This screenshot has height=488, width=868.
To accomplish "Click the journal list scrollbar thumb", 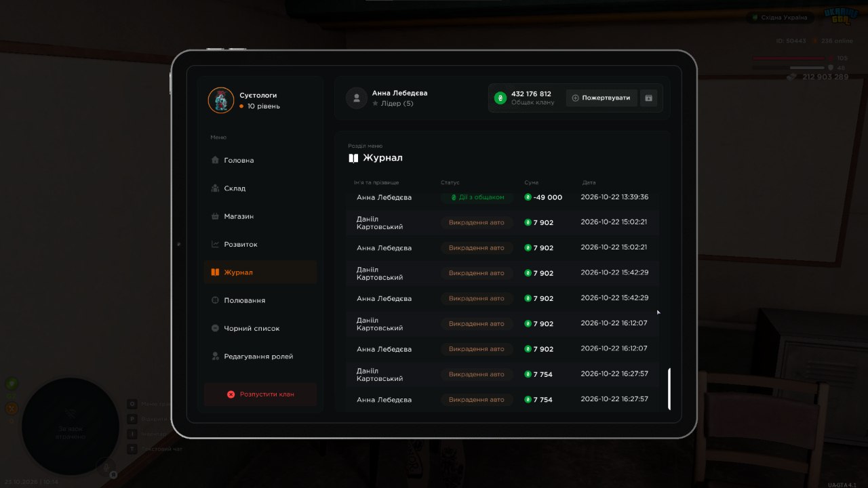I will [x=669, y=389].
